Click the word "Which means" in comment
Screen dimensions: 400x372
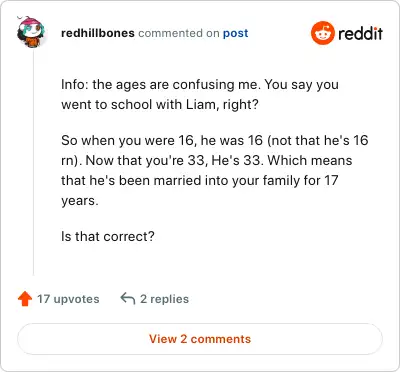point(310,160)
